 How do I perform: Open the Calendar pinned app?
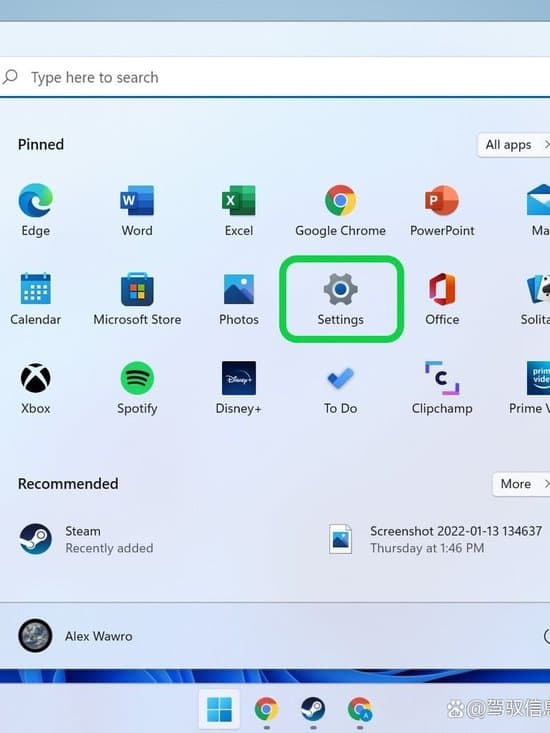pos(36,299)
